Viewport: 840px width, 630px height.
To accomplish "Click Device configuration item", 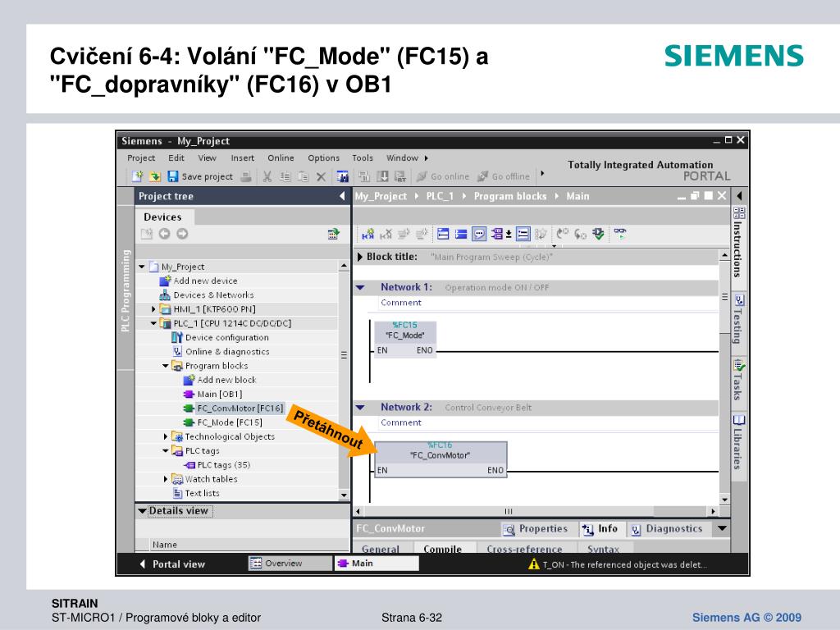I will 227,337.
